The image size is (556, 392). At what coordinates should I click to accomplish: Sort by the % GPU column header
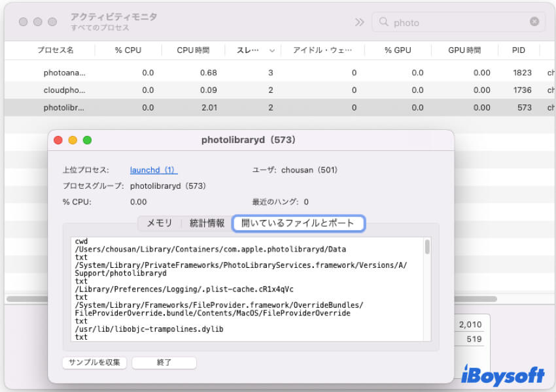click(398, 50)
